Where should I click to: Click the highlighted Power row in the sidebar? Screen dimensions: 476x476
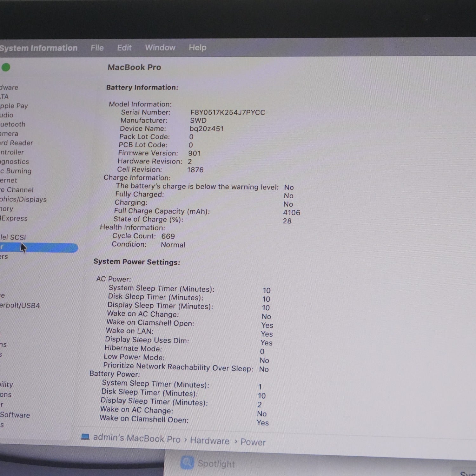pyautogui.click(x=39, y=248)
